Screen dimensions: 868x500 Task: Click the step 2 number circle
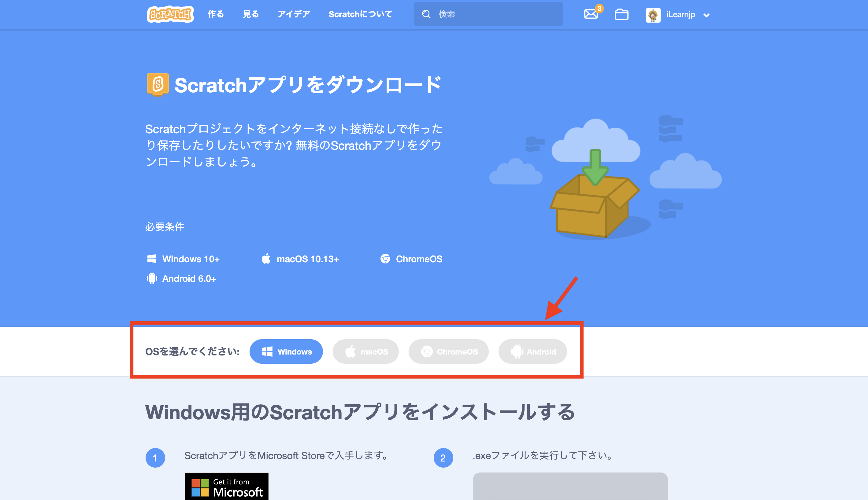pos(443,458)
